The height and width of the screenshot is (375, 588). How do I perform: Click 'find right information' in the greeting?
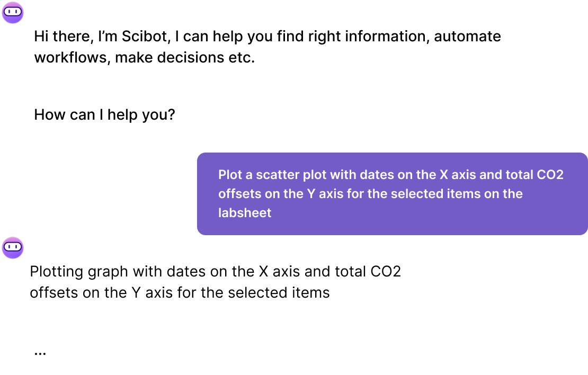pos(351,37)
